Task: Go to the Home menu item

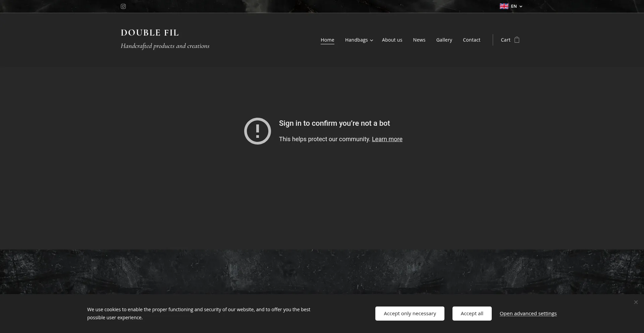Action: click(327, 40)
